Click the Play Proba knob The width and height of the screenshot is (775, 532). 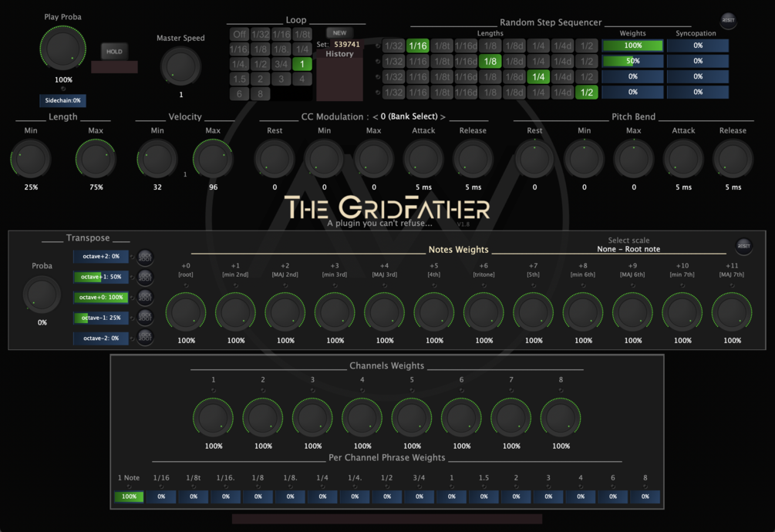coord(62,49)
